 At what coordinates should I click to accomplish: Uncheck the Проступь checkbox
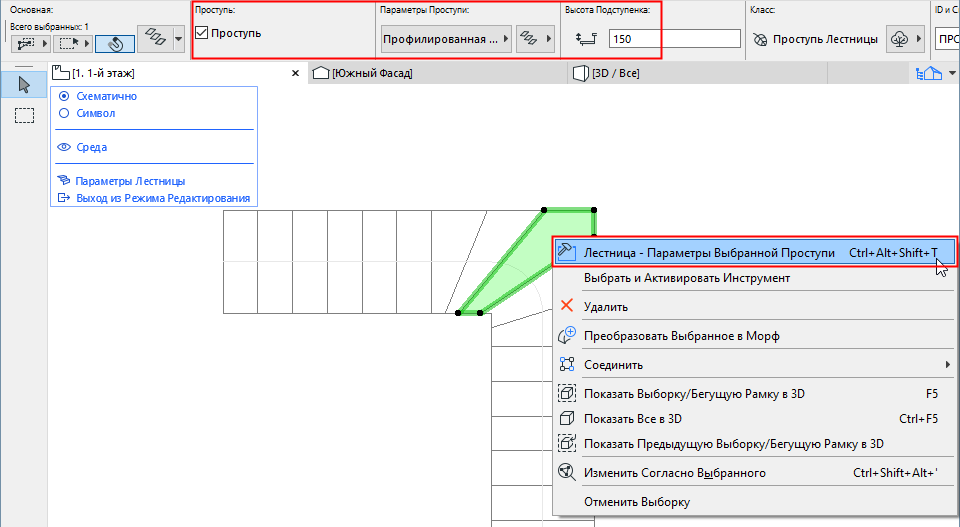tap(201, 32)
